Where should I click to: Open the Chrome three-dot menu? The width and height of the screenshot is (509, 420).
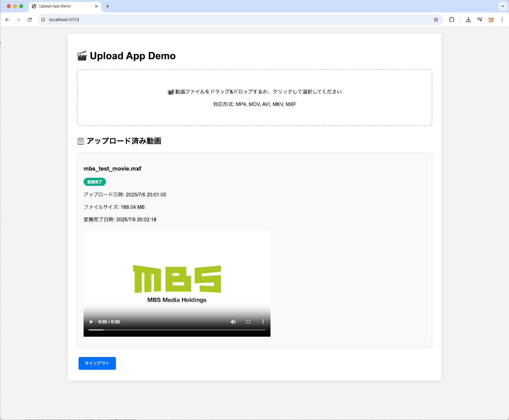coord(502,20)
